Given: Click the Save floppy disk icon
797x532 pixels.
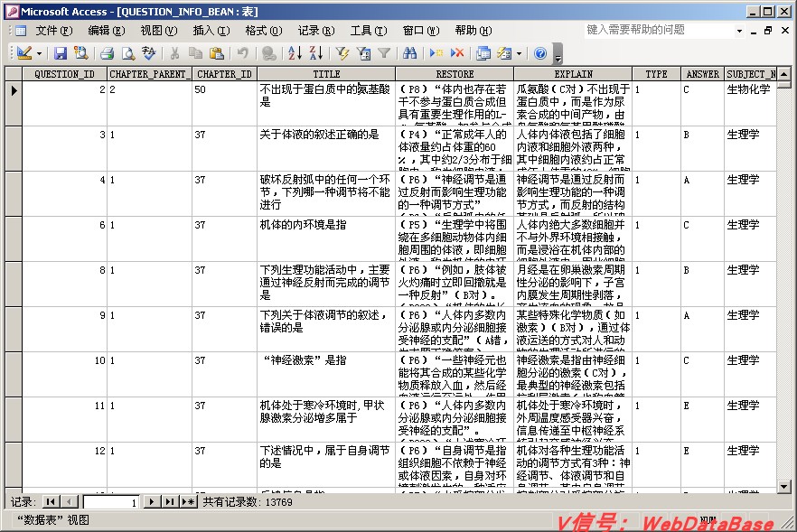Looking at the screenshot, I should [61, 53].
